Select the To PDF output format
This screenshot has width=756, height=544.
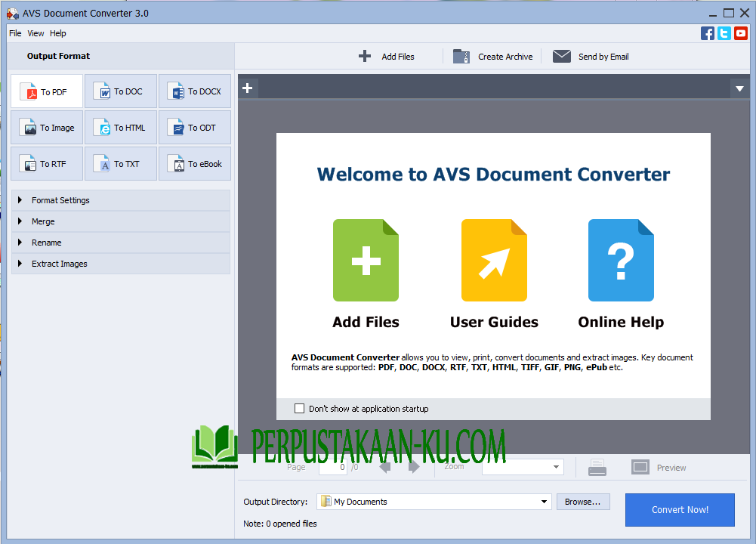coord(47,91)
